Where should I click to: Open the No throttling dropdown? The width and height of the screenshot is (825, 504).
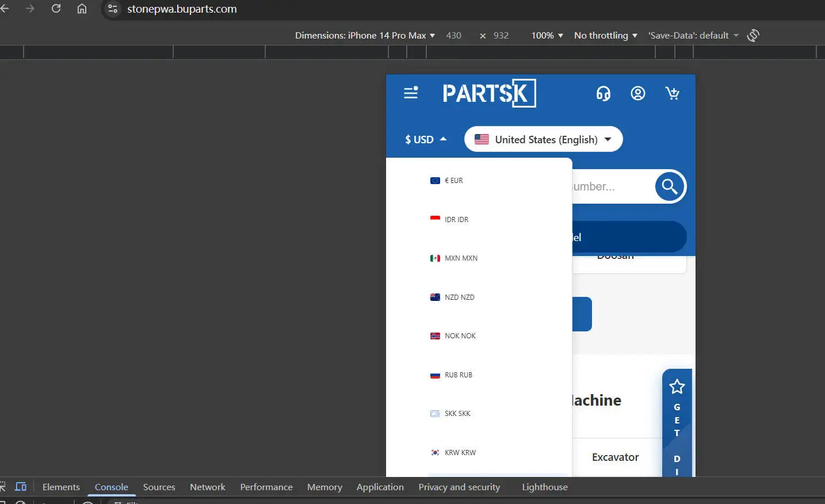click(x=605, y=36)
